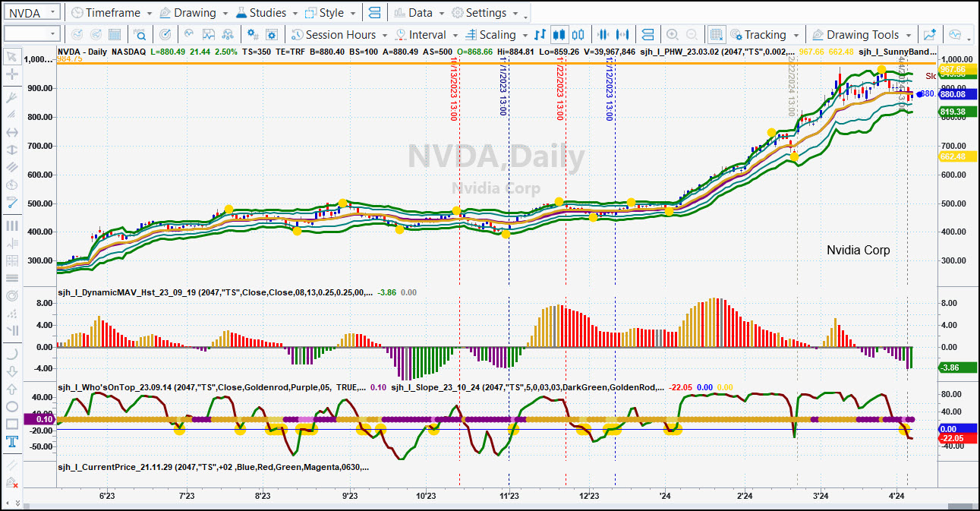Image resolution: width=980 pixels, height=511 pixels.
Task: Click the 11/1/2023 vertical line marker
Action: tap(504, 85)
